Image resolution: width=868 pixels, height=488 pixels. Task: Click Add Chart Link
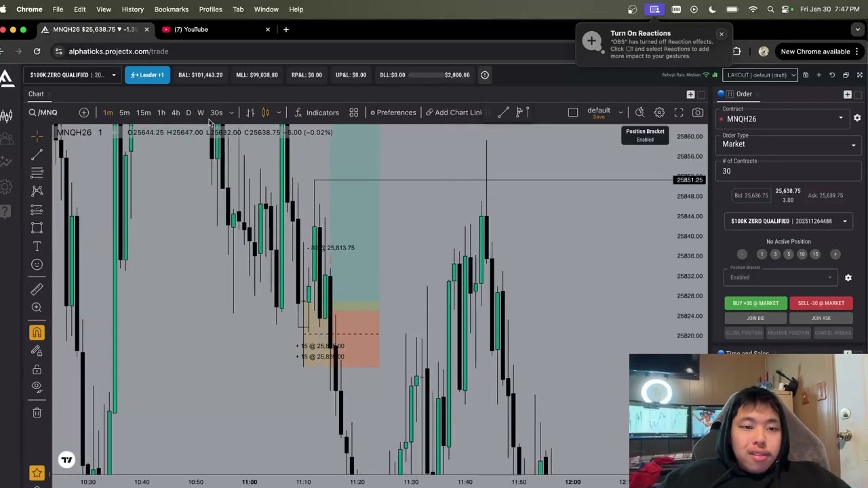pyautogui.click(x=453, y=113)
